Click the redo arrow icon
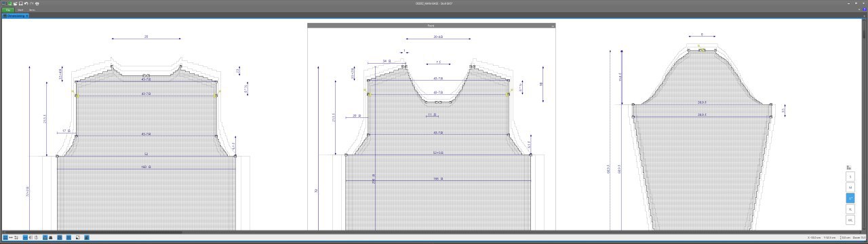Viewport: 868px width, 244px height. pyautogui.click(x=31, y=3)
